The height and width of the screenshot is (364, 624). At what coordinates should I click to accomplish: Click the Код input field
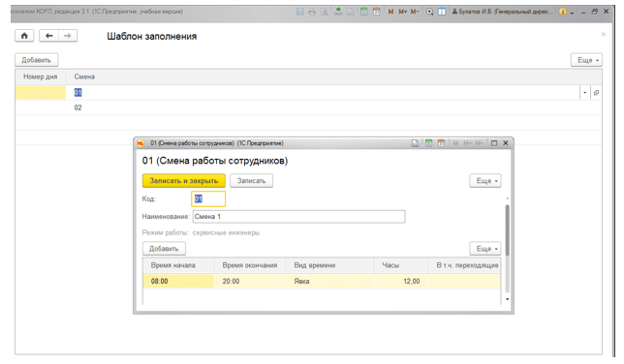pyautogui.click(x=208, y=198)
